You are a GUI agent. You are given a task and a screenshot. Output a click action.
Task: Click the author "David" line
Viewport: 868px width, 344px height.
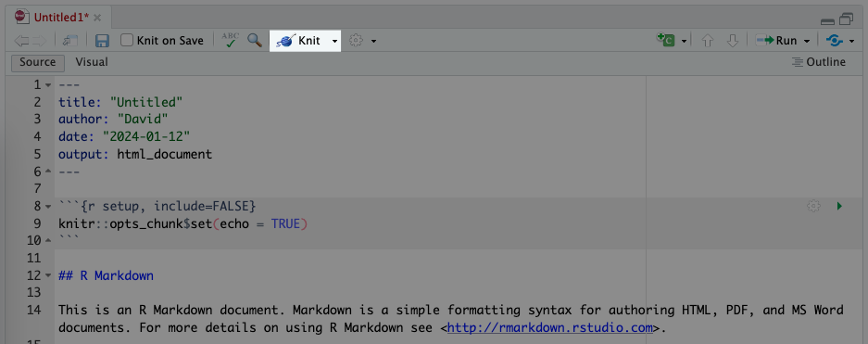114,119
